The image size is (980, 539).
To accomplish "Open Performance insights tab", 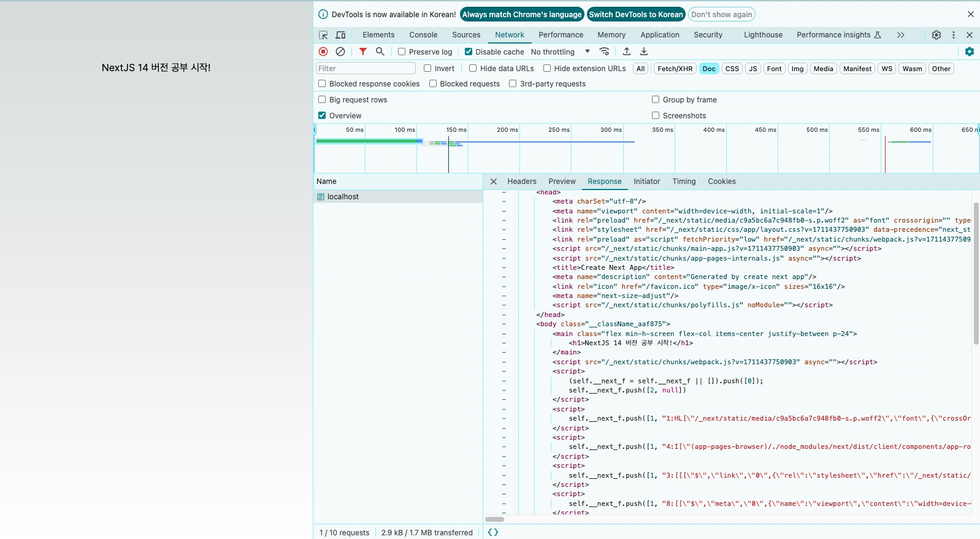I will point(838,35).
